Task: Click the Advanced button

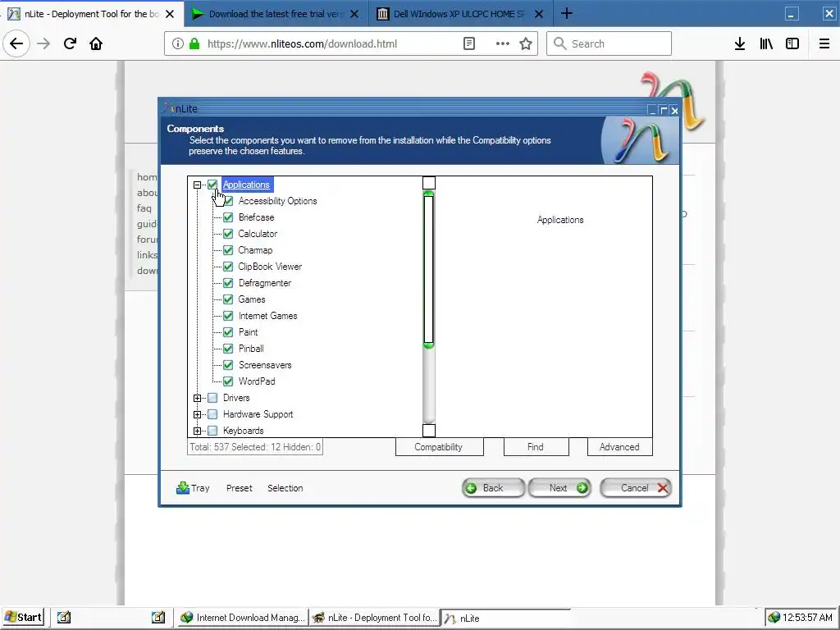Action: [619, 447]
